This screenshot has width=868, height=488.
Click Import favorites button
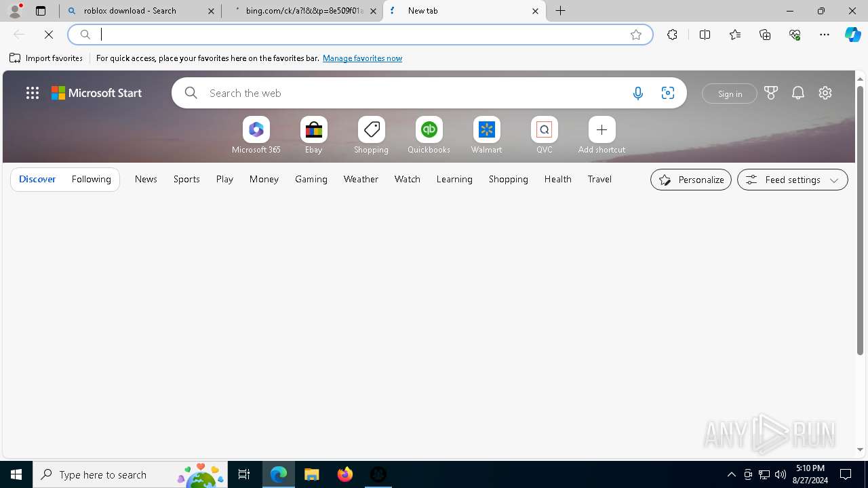pyautogui.click(x=46, y=58)
